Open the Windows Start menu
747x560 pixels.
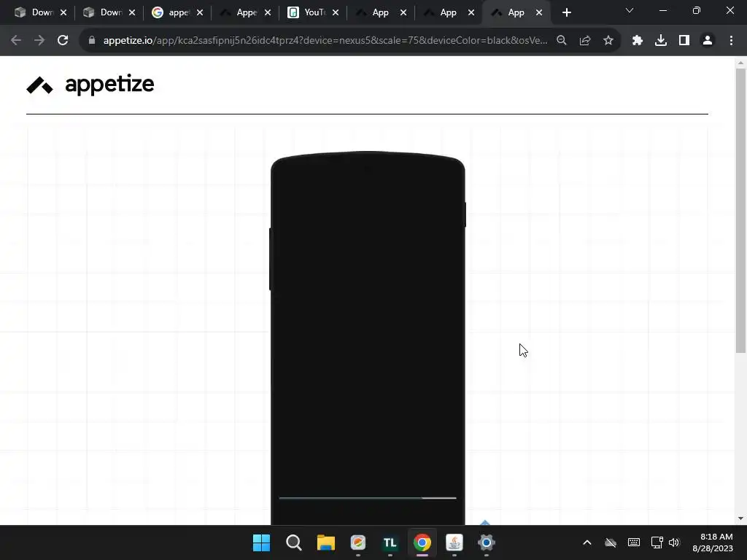262,542
